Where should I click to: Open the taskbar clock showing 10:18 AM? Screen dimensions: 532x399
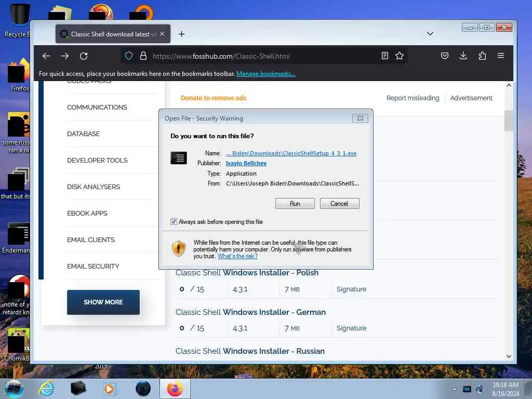(506, 389)
